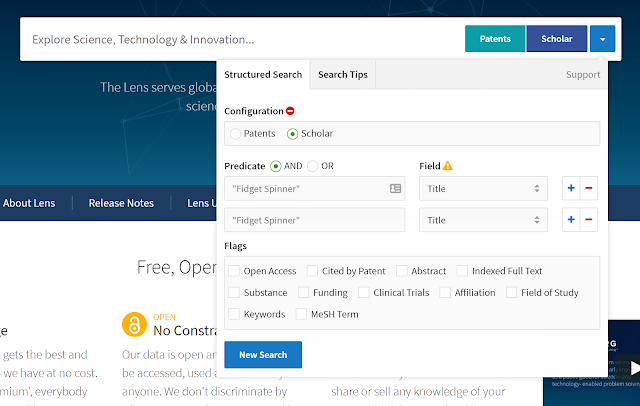Screen dimensions: 640x406
Task: Select the Patents configuration radio button
Action: pos(236,134)
